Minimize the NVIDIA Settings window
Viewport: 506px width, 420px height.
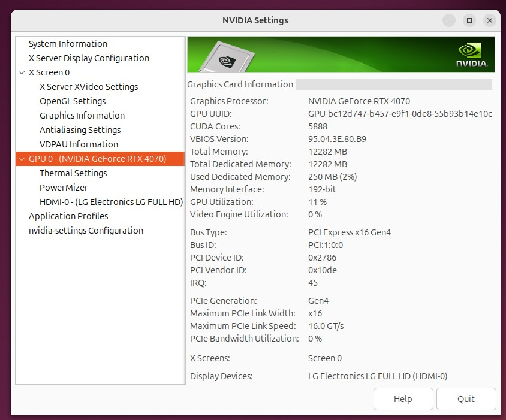(x=449, y=20)
